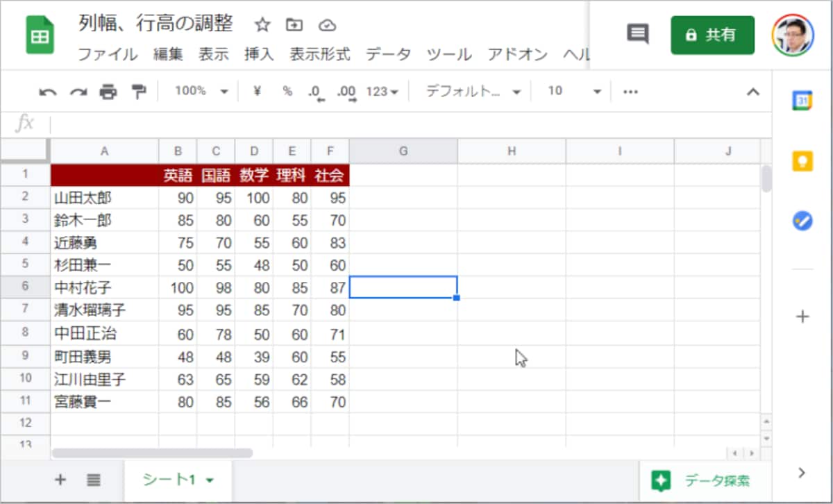Show more toolbar options
The image size is (833, 504).
pos(630,91)
